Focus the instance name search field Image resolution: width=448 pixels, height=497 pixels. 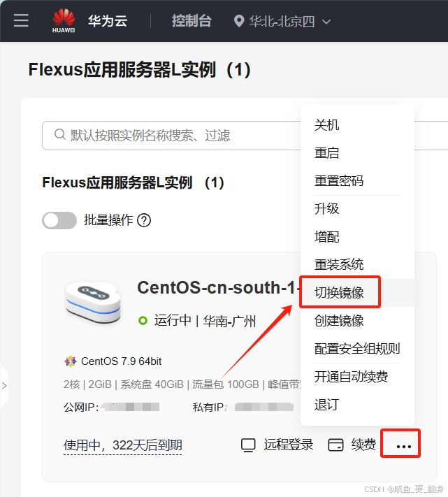click(171, 136)
